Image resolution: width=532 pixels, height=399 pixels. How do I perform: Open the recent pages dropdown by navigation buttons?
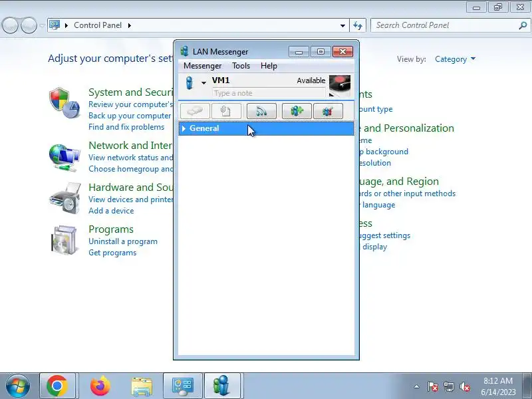(42, 26)
